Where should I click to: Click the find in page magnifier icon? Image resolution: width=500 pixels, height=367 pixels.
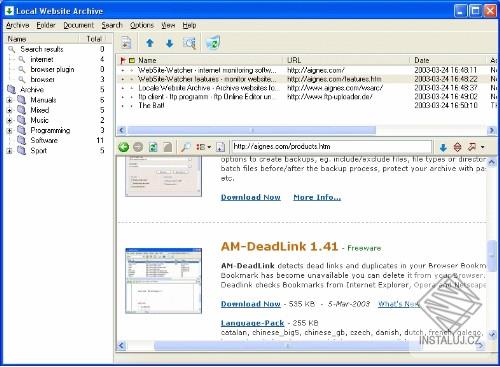tap(185, 147)
